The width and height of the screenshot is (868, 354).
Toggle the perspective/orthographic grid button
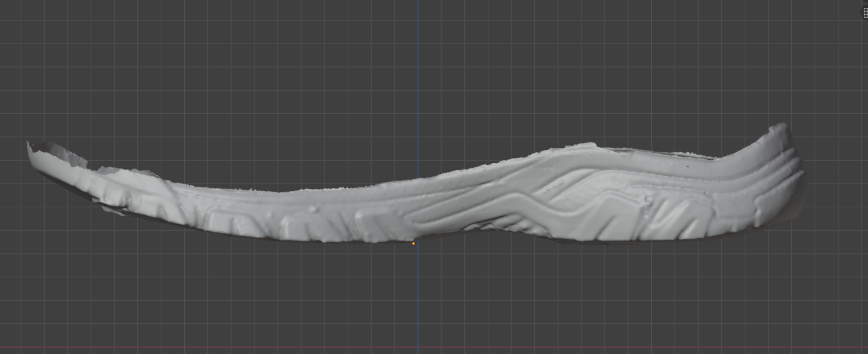[864, 13]
